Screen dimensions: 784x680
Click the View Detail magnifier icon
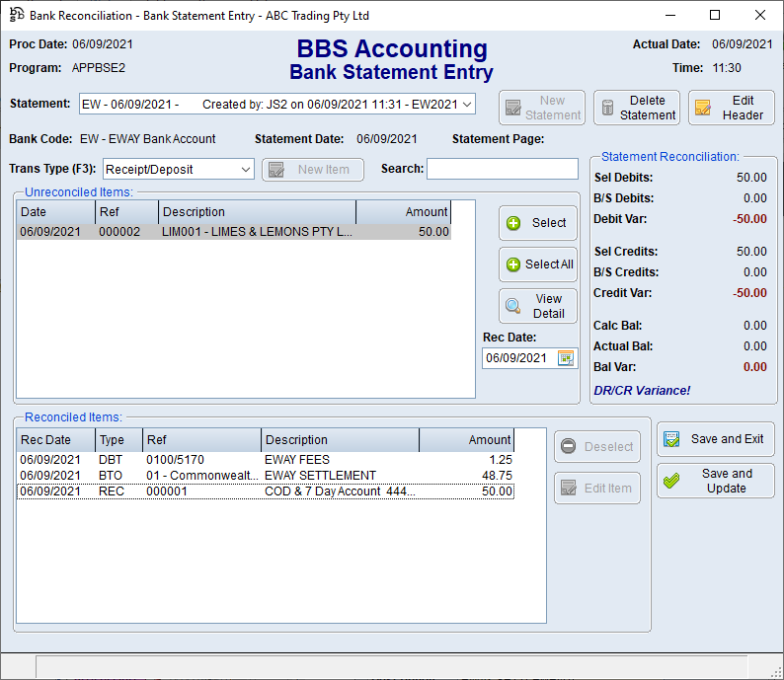[x=513, y=306]
